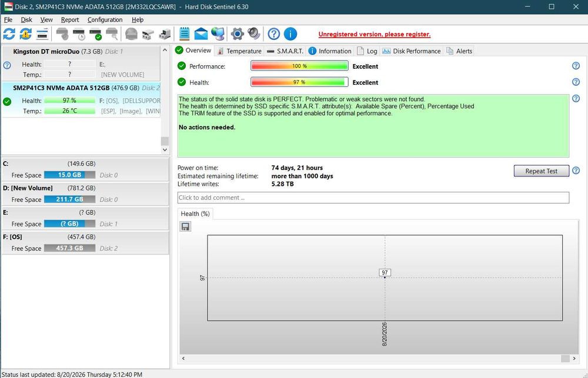Click question mark icon on Kingston disk entry
This screenshot has height=378, width=588.
tap(7, 66)
